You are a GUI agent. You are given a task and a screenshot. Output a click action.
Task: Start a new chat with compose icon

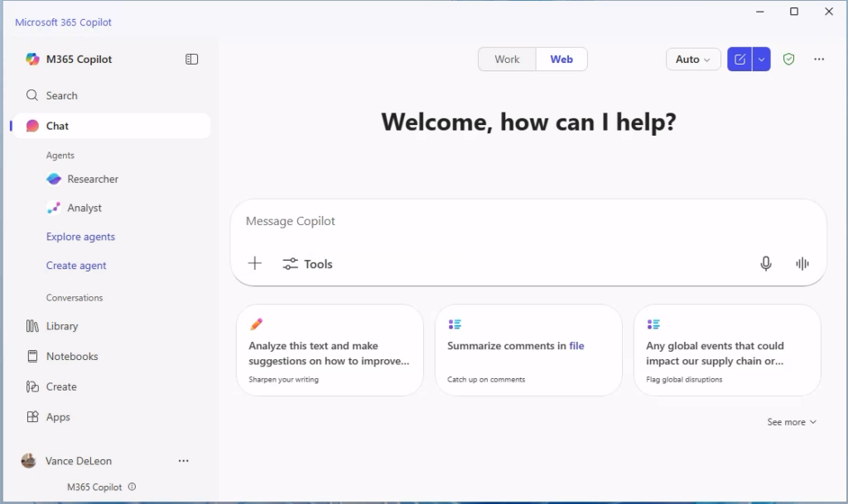pyautogui.click(x=740, y=60)
